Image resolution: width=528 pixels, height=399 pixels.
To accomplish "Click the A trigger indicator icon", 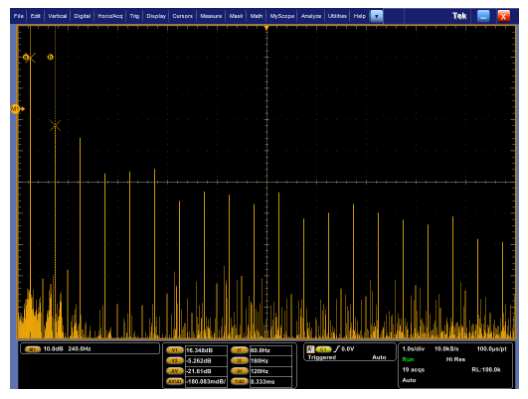I will pyautogui.click(x=310, y=349).
